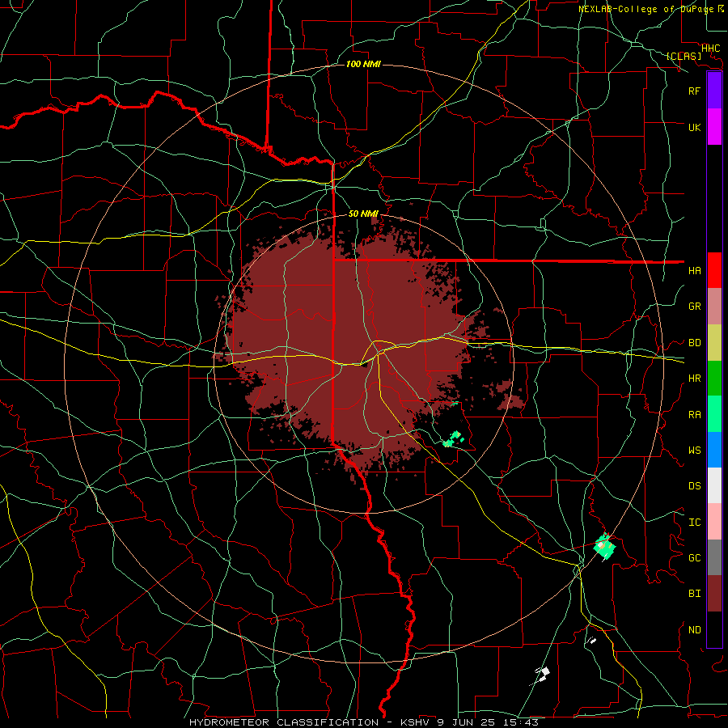Click the ND black legend color swatch

click(714, 629)
